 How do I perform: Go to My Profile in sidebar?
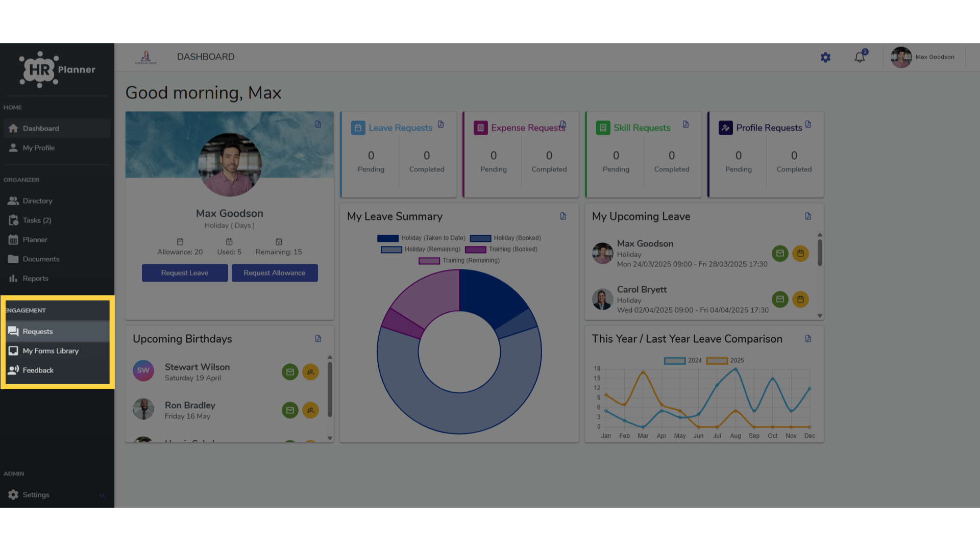click(57, 148)
